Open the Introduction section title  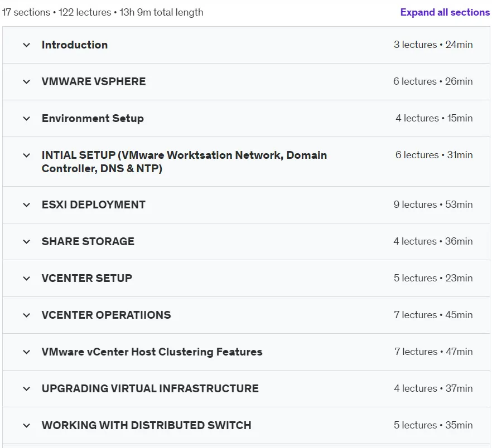[x=75, y=45]
